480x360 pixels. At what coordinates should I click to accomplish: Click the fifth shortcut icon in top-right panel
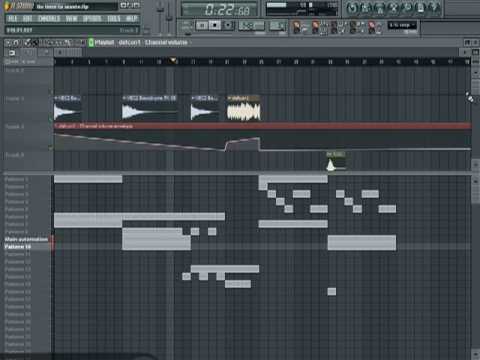[407, 8]
